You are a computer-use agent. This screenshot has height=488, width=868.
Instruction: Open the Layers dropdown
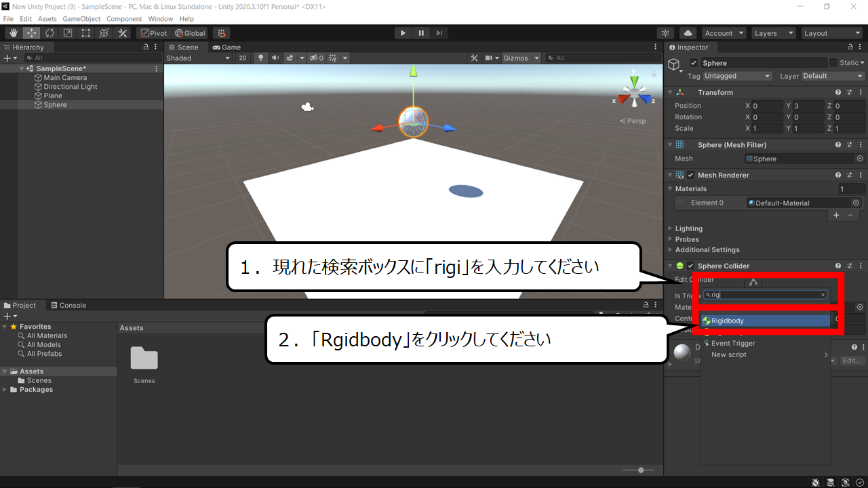click(x=772, y=33)
